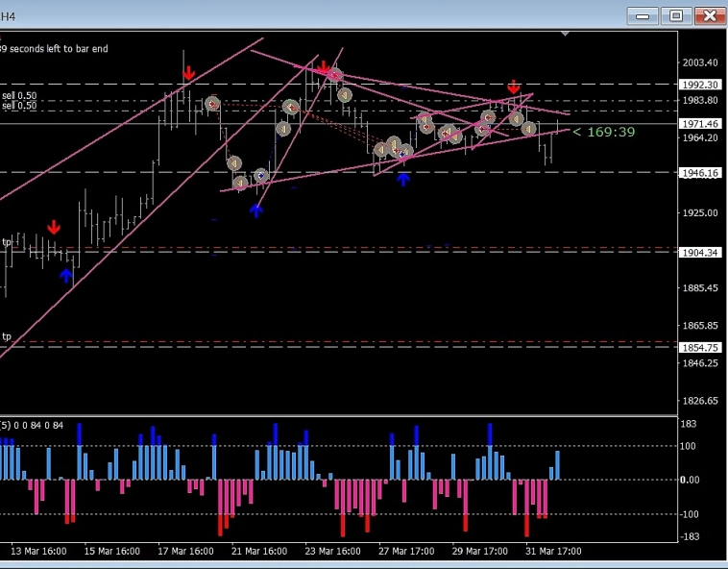Click the red down arrow near 31 Mar high

(x=514, y=87)
